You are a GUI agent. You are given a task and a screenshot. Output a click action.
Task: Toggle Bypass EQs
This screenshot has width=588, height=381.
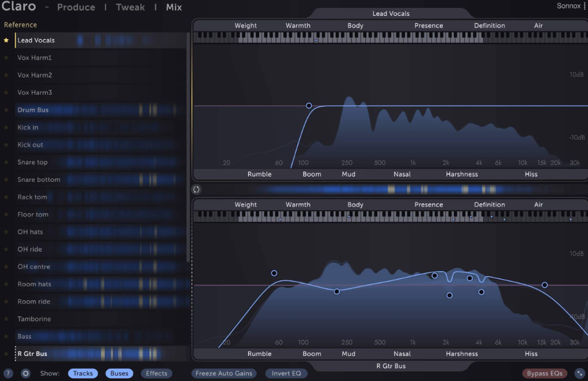tap(545, 374)
